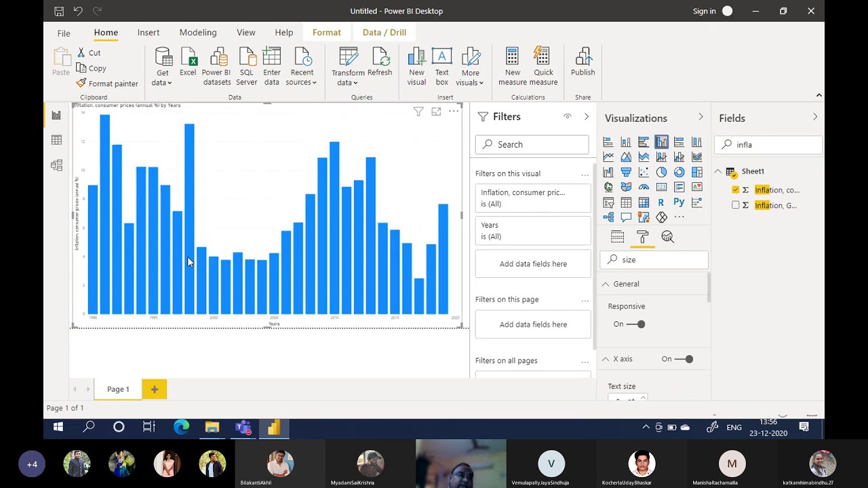Viewport: 868px width, 488px height.
Task: Toggle the Filters pane eye icon
Action: pyautogui.click(x=568, y=117)
